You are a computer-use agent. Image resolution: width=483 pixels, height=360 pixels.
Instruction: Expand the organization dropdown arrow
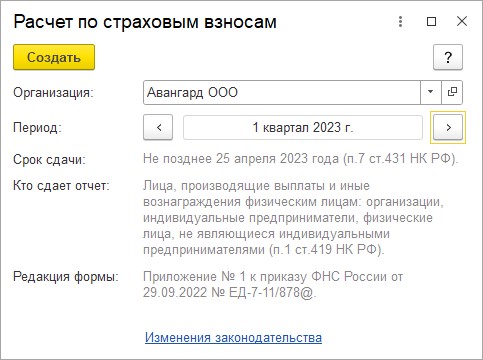click(430, 92)
